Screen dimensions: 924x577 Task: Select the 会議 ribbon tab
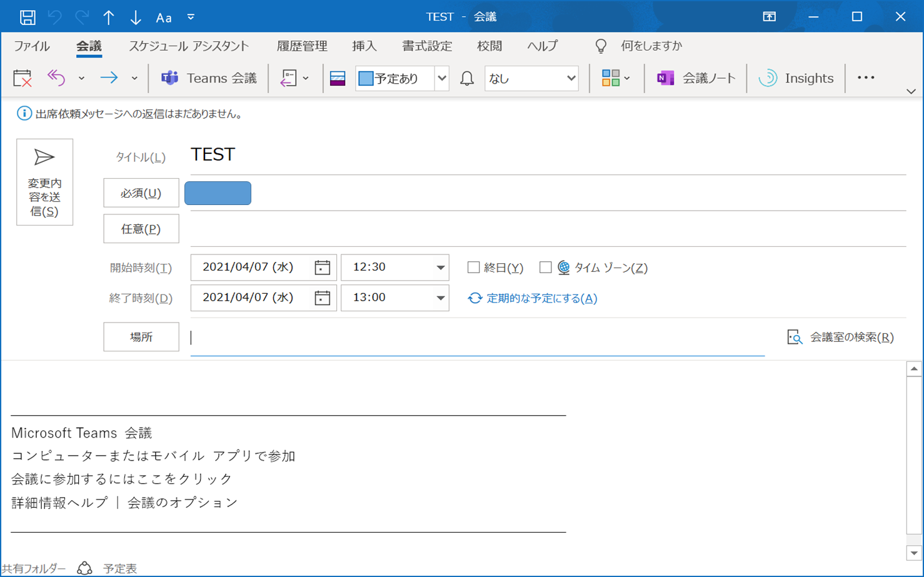pos(89,46)
